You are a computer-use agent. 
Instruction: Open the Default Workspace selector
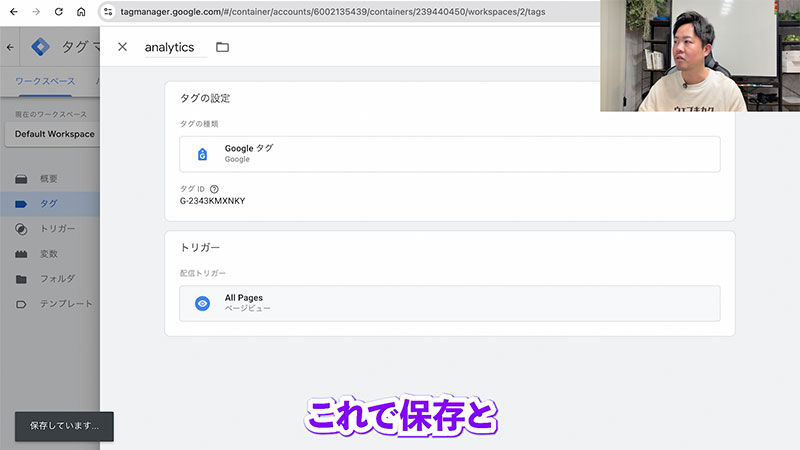[53, 134]
